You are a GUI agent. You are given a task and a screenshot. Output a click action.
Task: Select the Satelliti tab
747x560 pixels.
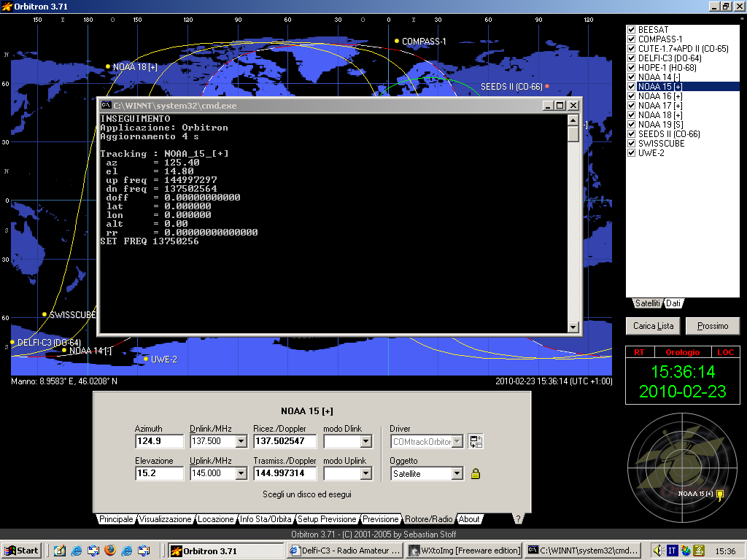click(648, 303)
